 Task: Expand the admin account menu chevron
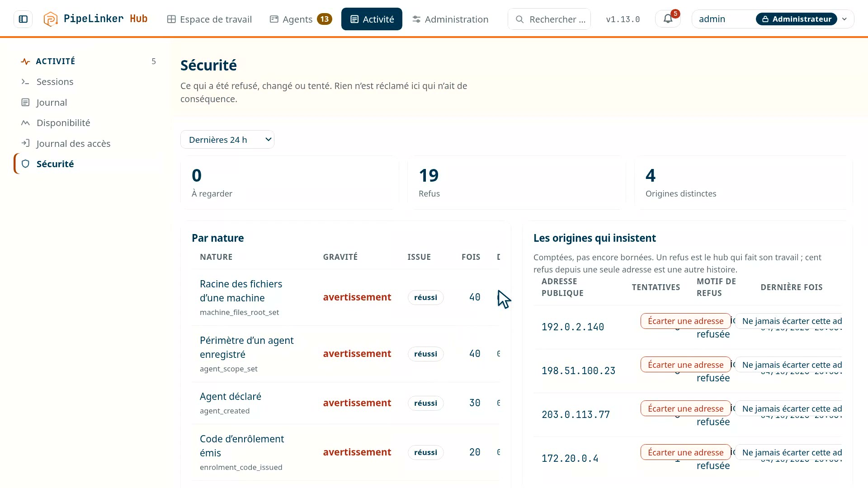(x=844, y=19)
